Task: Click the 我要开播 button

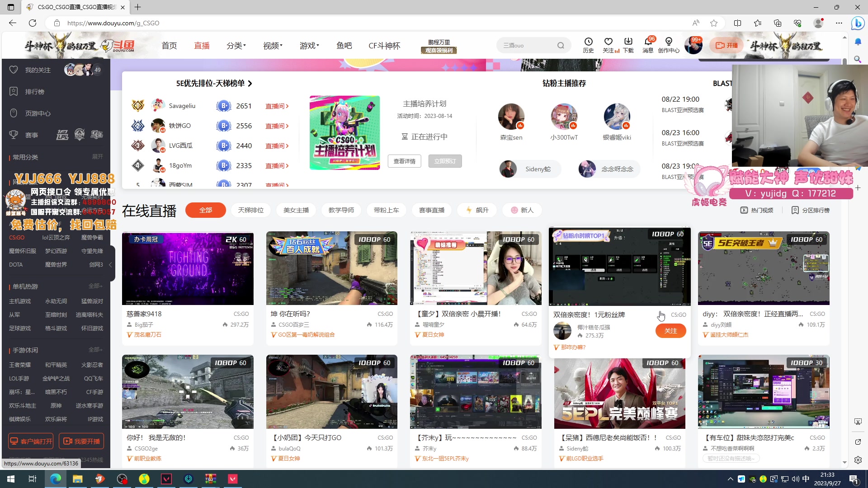Action: coord(81,441)
